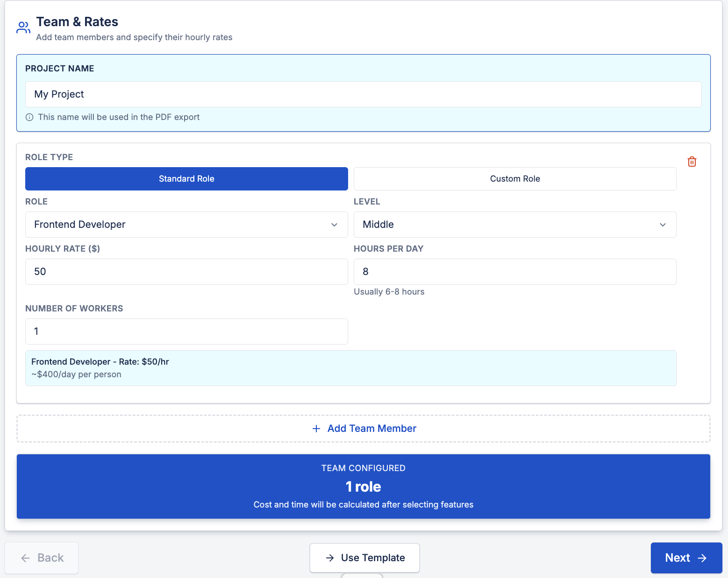Image resolution: width=728 pixels, height=578 pixels.
Task: Expand the Level selector chevron
Action: [663, 225]
